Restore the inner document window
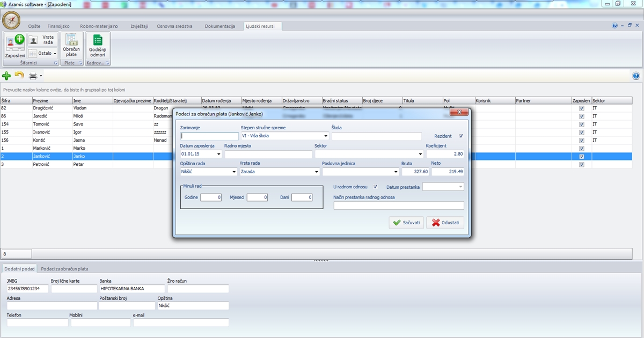Image resolution: width=644 pixels, height=338 pixels. (x=630, y=26)
